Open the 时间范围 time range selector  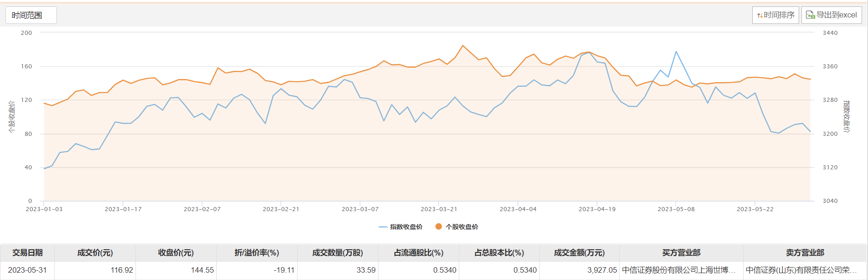(31, 15)
